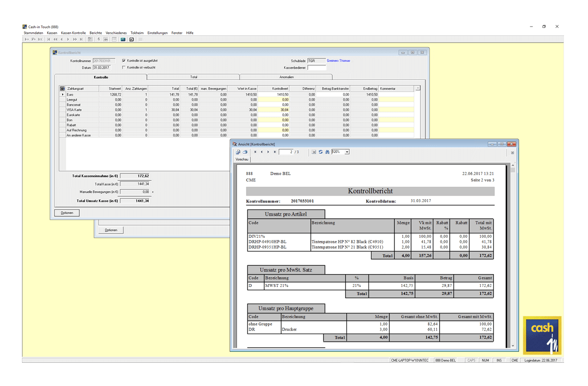Click the fast backward button in main toolbar
Image resolution: width=588 pixels, height=386 pixels.
55,39
